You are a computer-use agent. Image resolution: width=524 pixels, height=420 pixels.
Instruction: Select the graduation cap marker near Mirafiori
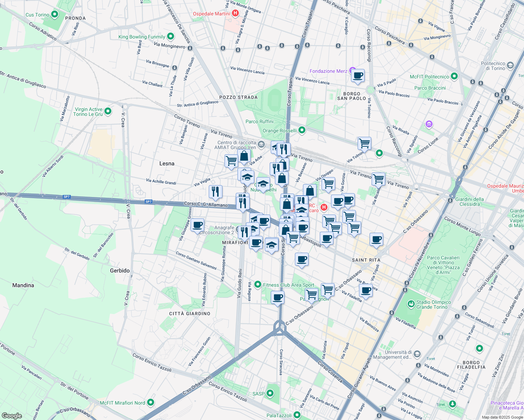point(272,244)
